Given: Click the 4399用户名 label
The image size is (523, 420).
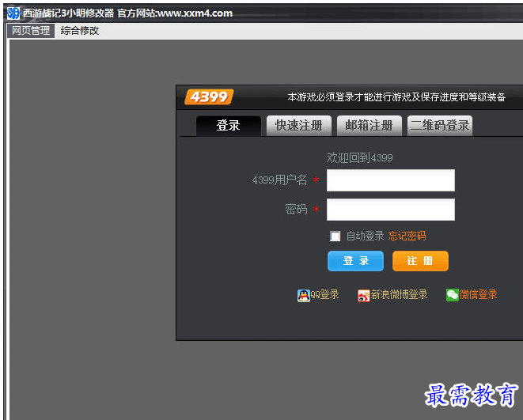Looking at the screenshot, I should click(x=279, y=180).
